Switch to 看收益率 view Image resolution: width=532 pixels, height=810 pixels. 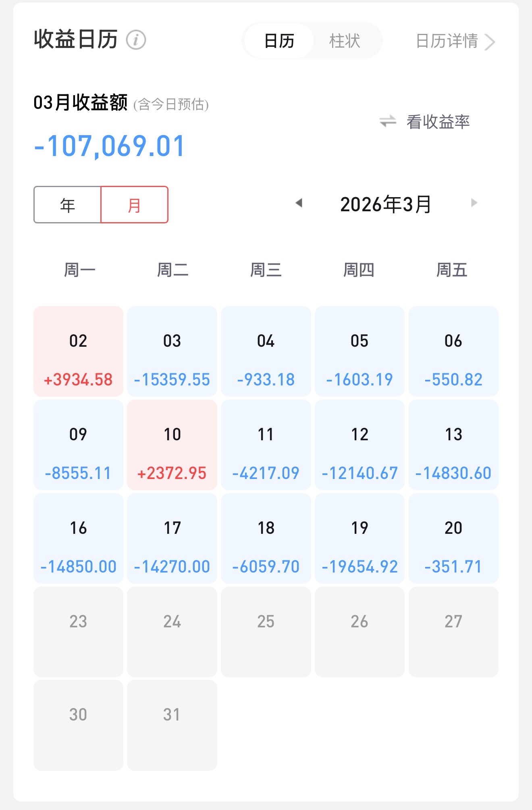tap(438, 121)
